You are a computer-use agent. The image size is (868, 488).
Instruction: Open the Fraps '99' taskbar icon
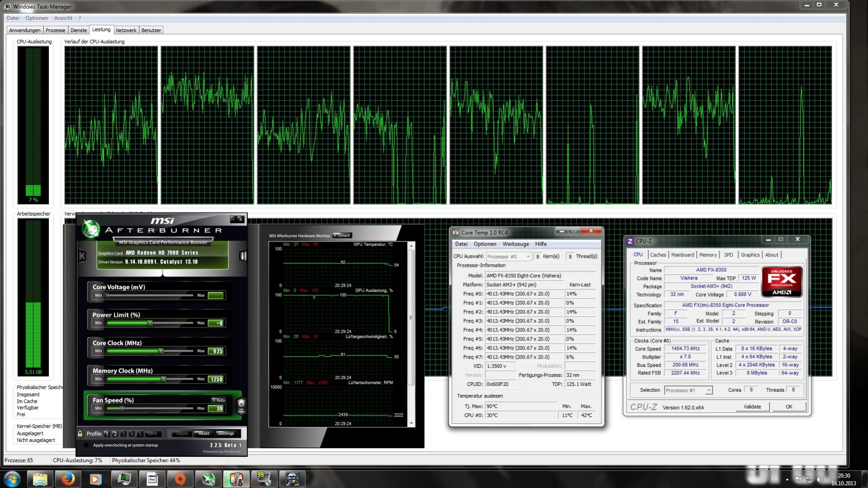coord(264,479)
